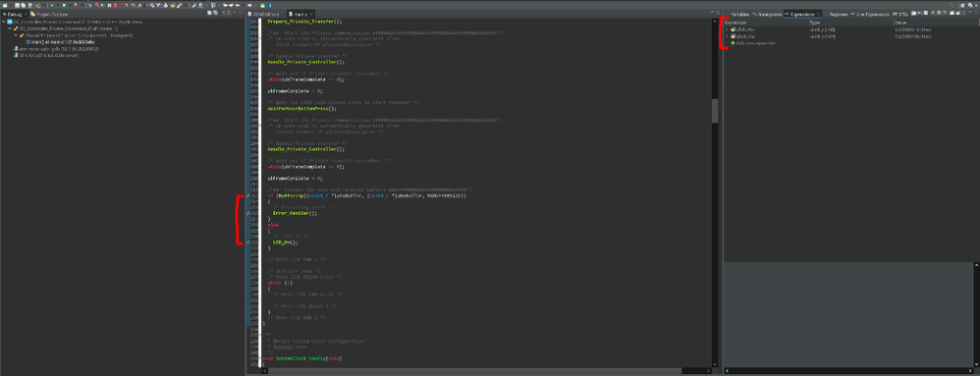980x376 pixels.
Task: Click the Step Return toolbar icon
Action: tap(138, 6)
